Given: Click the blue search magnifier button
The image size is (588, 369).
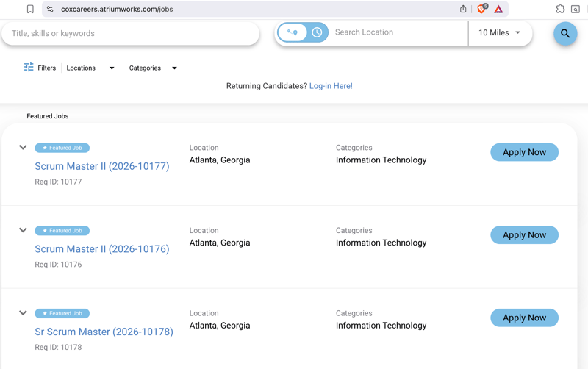Looking at the screenshot, I should [564, 33].
